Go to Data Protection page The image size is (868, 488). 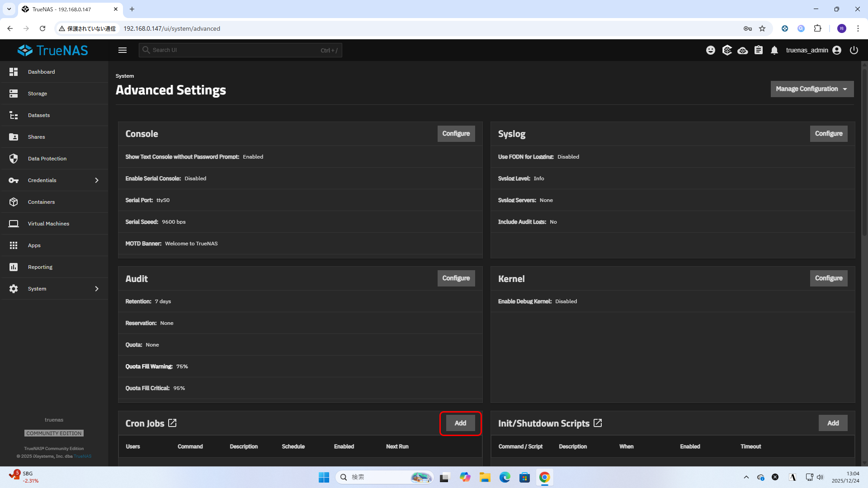click(47, 159)
